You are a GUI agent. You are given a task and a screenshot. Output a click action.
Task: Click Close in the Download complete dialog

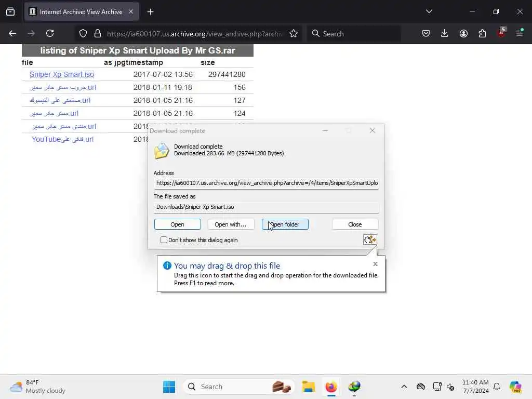coord(355,224)
